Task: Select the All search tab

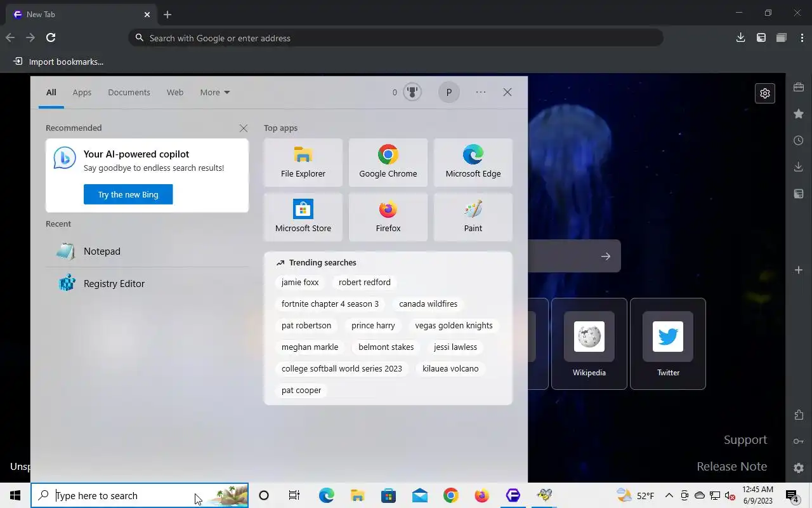Action: pos(51,92)
